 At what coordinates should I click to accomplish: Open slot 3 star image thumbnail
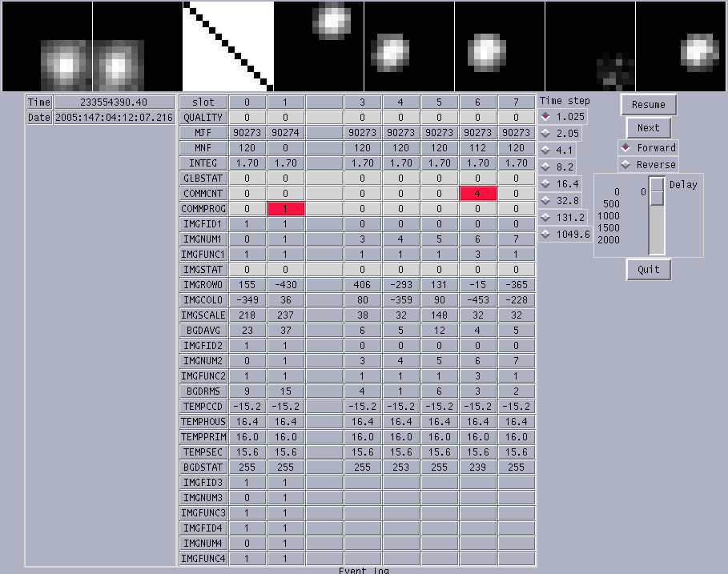point(319,46)
